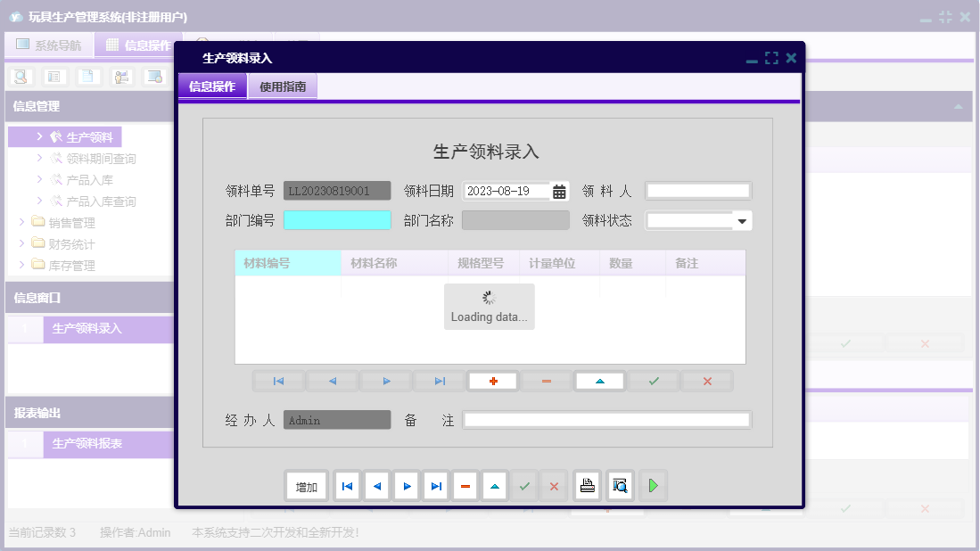The height and width of the screenshot is (551, 980).
Task: Open the print preview in the dialog toolbar
Action: (x=620, y=486)
